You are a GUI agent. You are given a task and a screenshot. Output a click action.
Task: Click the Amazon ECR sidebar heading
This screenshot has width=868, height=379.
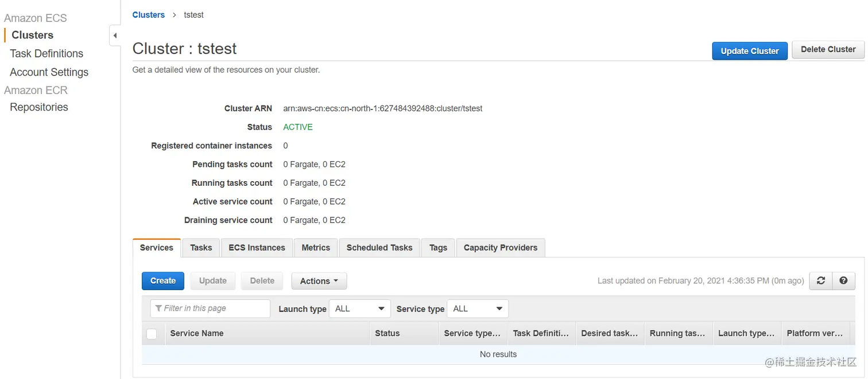pos(36,90)
